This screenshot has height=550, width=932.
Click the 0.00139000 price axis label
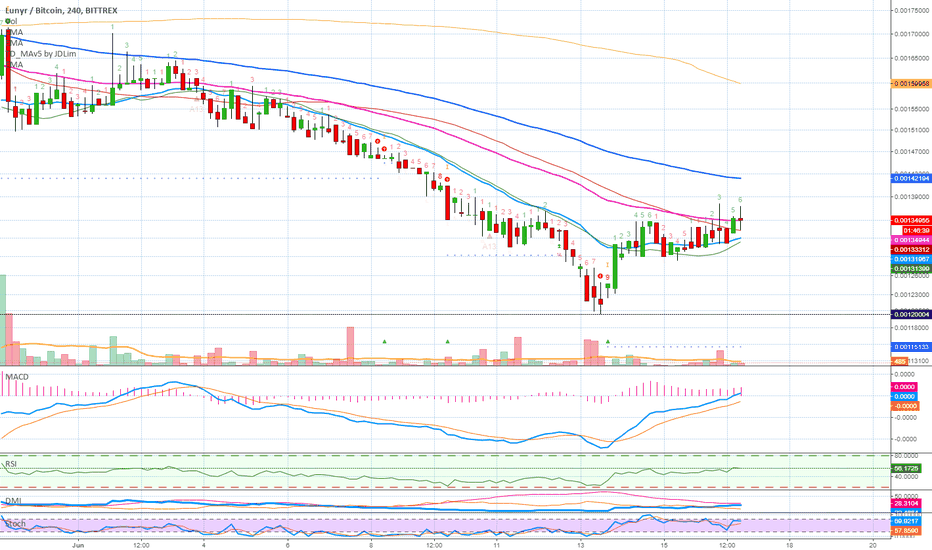912,197
